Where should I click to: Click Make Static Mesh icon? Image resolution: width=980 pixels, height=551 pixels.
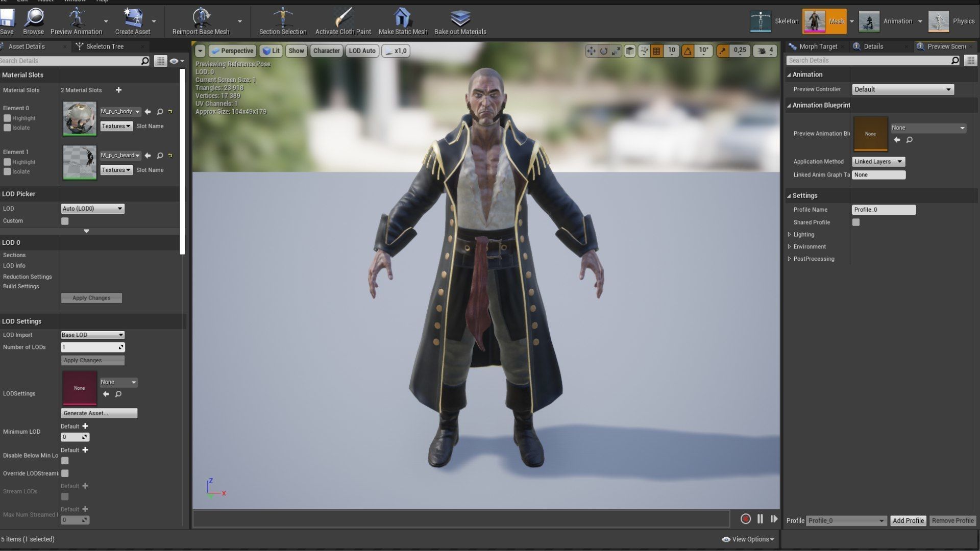[403, 18]
